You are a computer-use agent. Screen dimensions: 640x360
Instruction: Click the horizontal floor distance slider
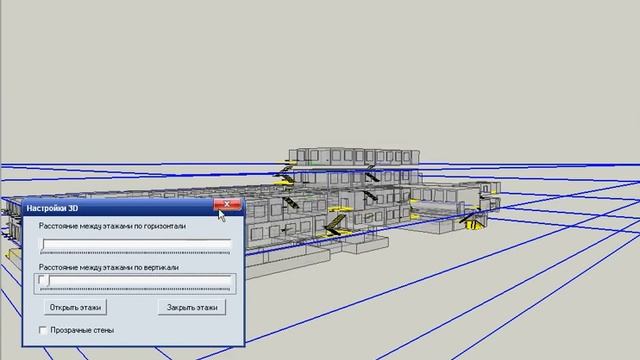136,246
